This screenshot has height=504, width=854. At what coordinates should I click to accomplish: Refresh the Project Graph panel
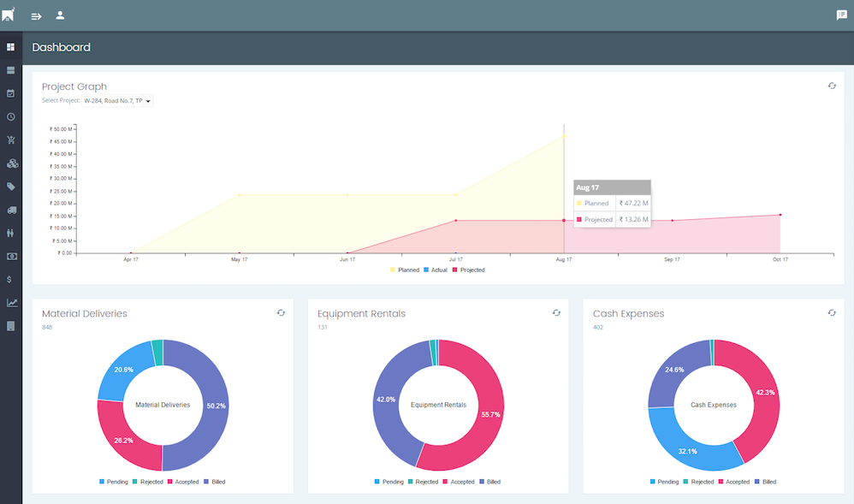pyautogui.click(x=832, y=86)
